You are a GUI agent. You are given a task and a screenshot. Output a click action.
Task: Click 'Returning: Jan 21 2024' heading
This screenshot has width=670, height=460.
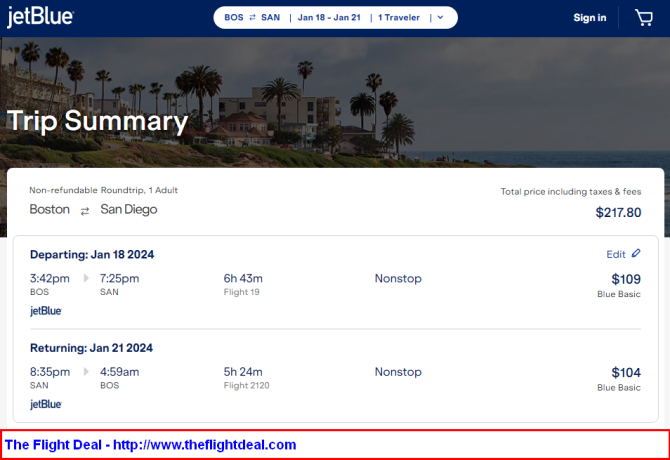[x=91, y=348]
